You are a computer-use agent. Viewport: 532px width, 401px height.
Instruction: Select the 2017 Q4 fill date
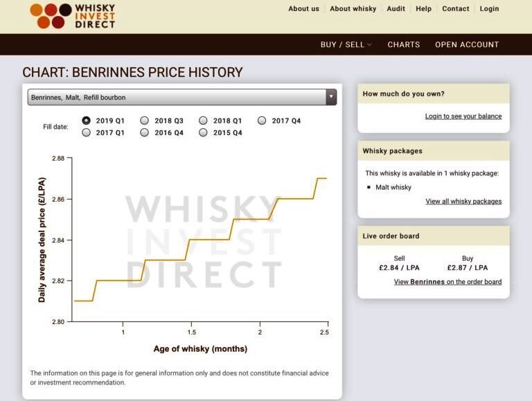[x=262, y=121]
